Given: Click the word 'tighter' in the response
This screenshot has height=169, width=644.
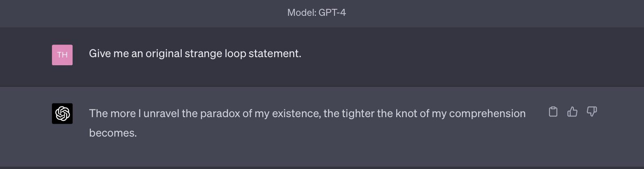Looking at the screenshot, I should click(358, 113).
